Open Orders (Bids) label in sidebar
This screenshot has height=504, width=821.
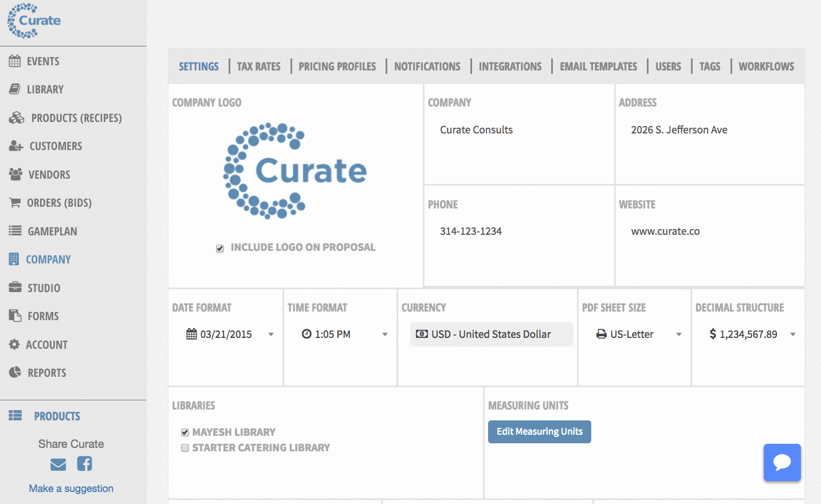(x=59, y=203)
